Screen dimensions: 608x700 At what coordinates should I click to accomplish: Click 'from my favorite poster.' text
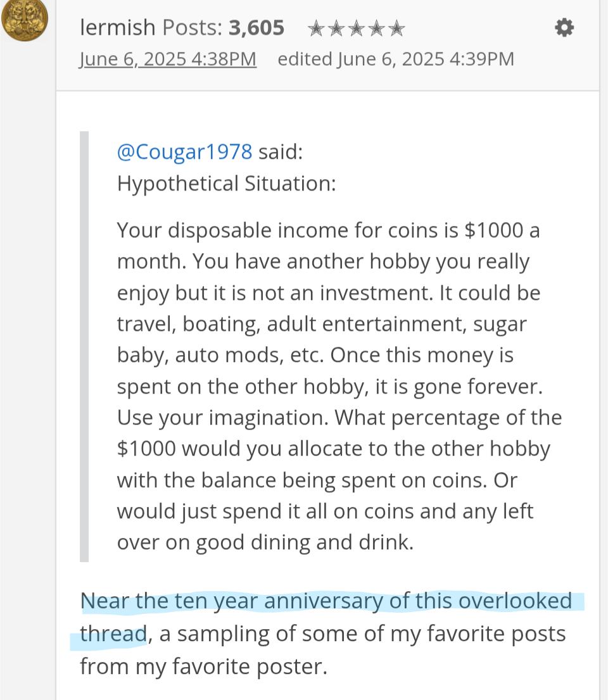point(204,666)
